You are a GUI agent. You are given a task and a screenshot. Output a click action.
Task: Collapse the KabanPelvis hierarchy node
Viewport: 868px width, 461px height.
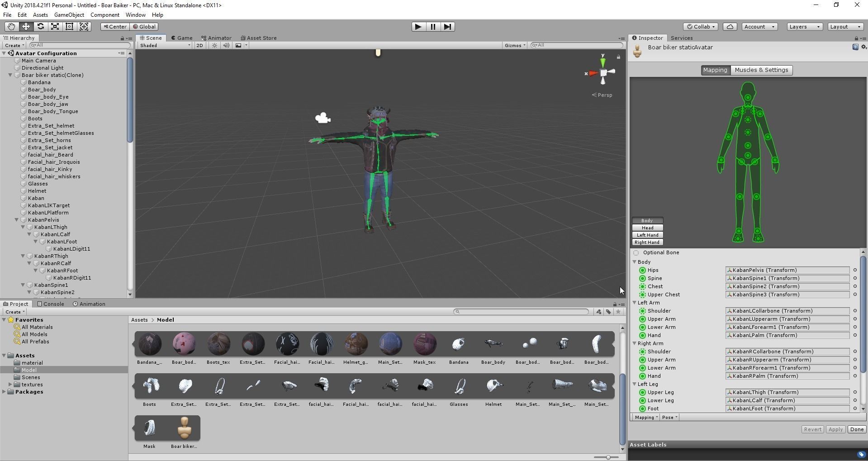point(17,220)
